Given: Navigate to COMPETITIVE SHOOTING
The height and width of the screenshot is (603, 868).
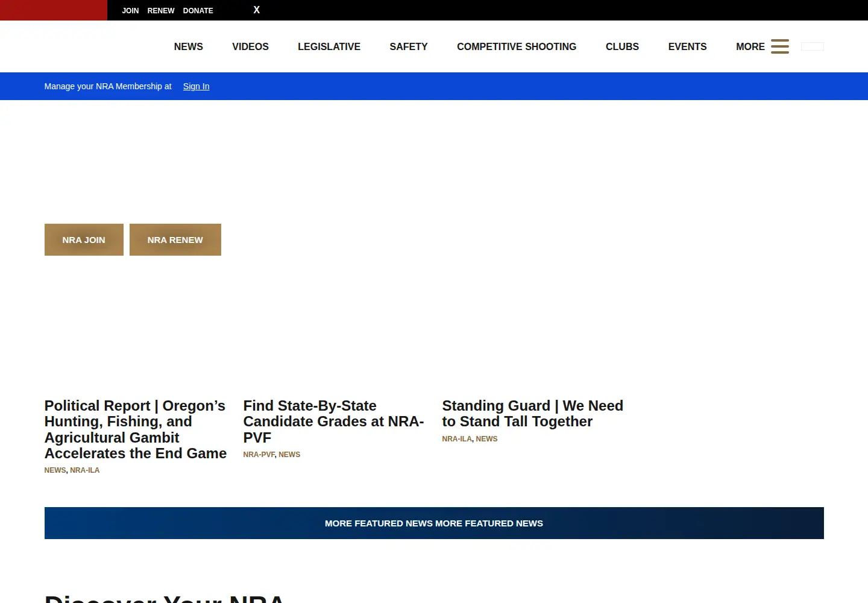Looking at the screenshot, I should click(x=517, y=46).
